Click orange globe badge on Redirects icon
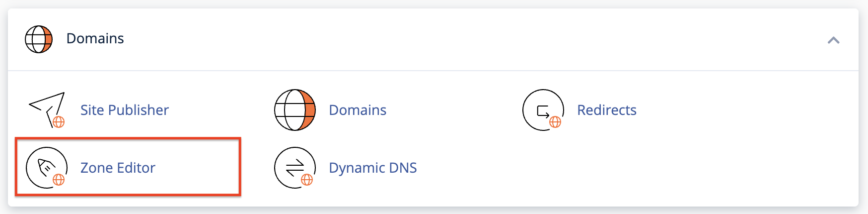This screenshot has width=868, height=214. click(x=555, y=122)
